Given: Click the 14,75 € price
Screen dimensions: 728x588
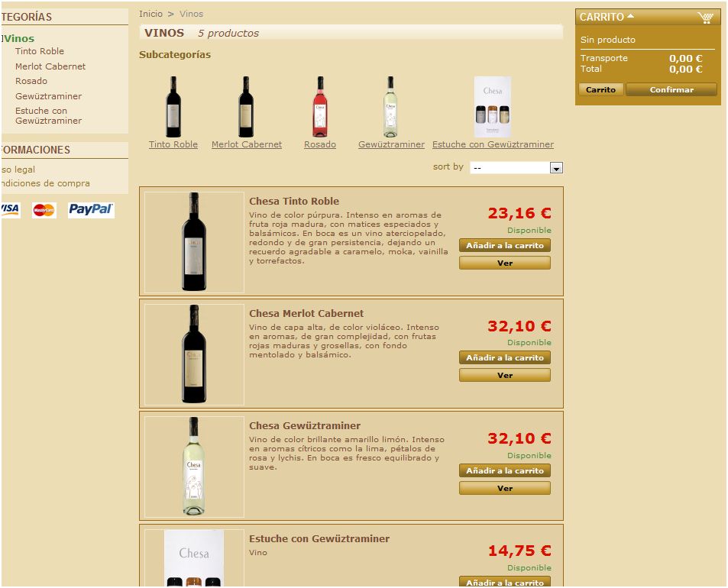Looking at the screenshot, I should point(519,551).
